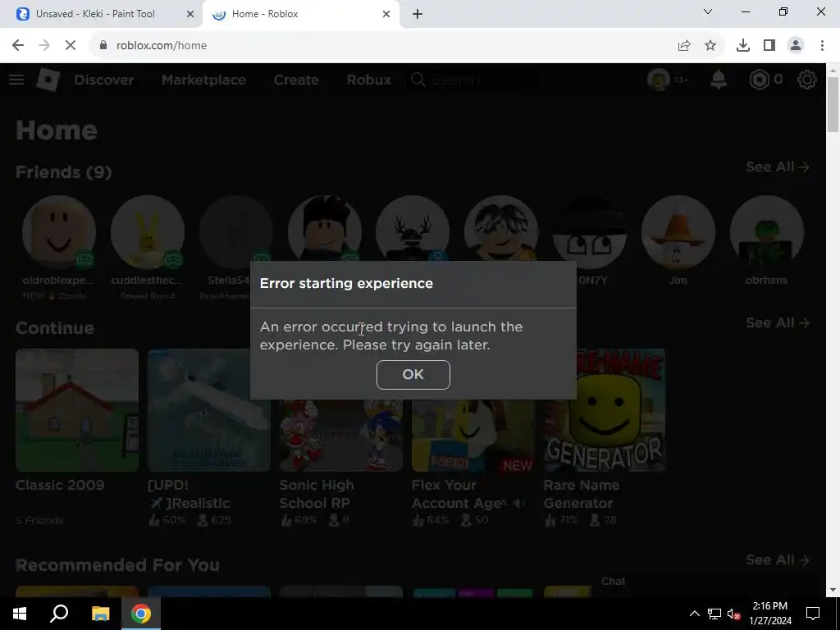
Task: Open Chrome downloads
Action: [743, 46]
